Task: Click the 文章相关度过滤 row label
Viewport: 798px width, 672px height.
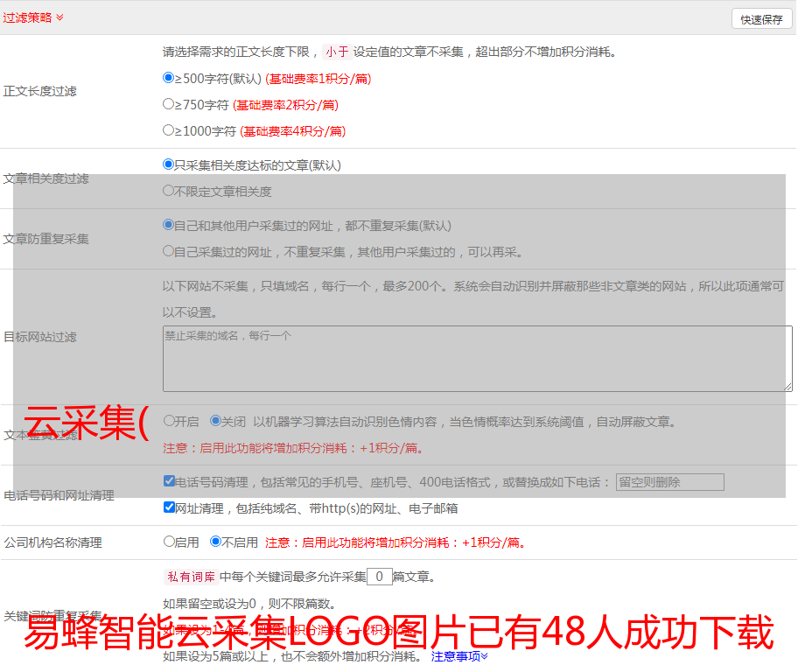Action: click(x=45, y=178)
